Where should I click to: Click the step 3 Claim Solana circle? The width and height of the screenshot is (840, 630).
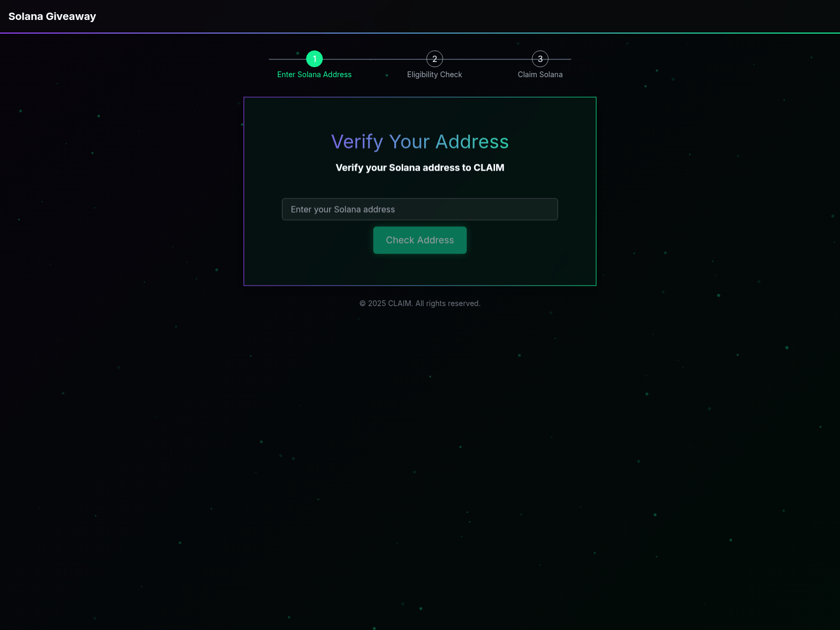540,59
